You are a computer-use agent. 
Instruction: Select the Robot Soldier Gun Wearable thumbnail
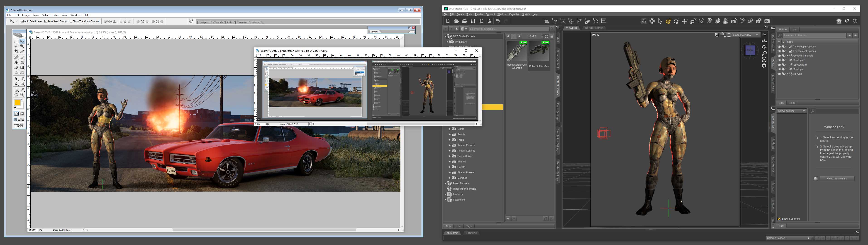(x=517, y=51)
